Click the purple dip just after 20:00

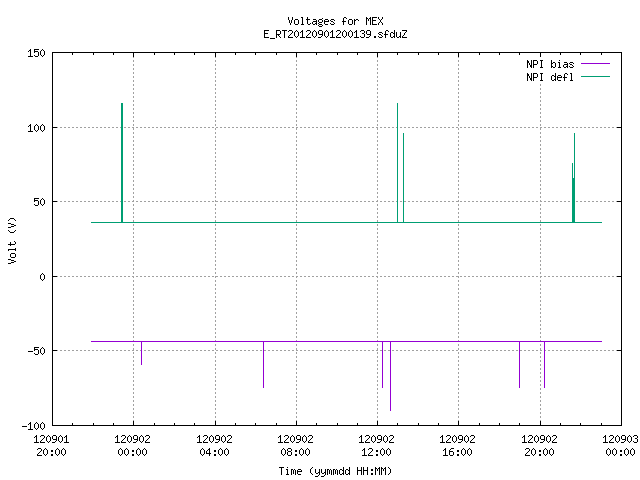point(544,364)
